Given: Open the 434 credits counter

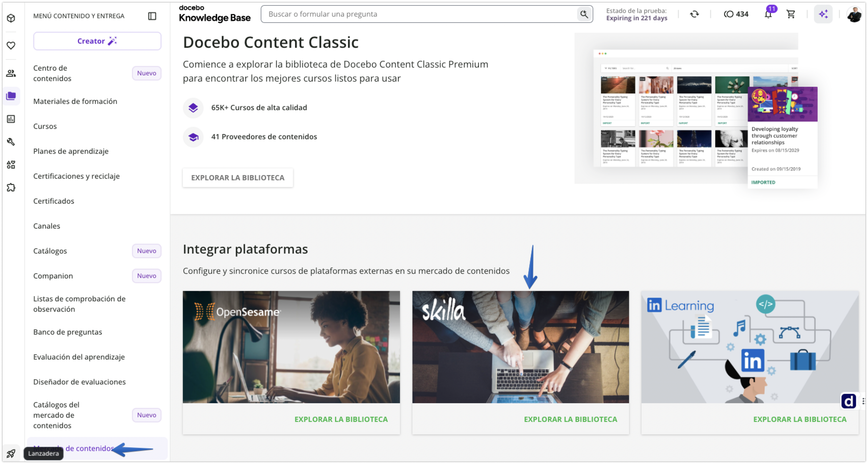Looking at the screenshot, I should (x=736, y=14).
